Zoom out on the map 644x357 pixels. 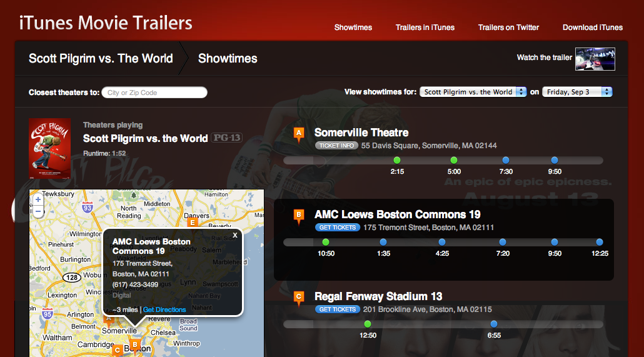tap(38, 211)
